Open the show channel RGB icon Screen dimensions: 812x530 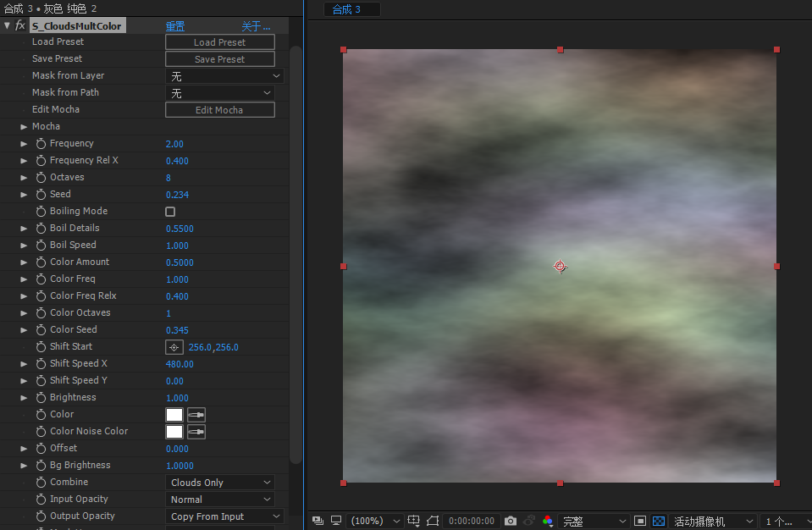(548, 521)
